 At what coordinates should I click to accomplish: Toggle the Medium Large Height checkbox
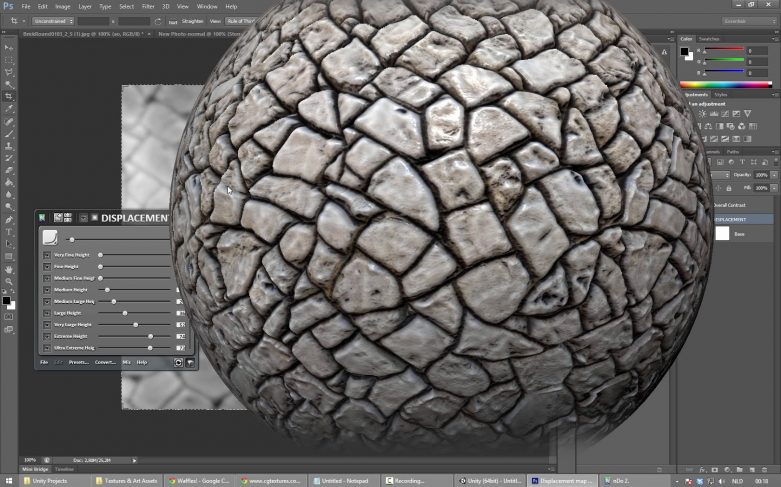click(47, 302)
